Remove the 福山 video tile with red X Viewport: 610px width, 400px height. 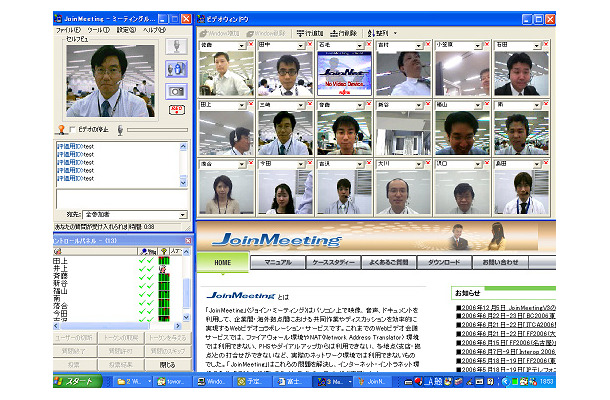pos(487,104)
